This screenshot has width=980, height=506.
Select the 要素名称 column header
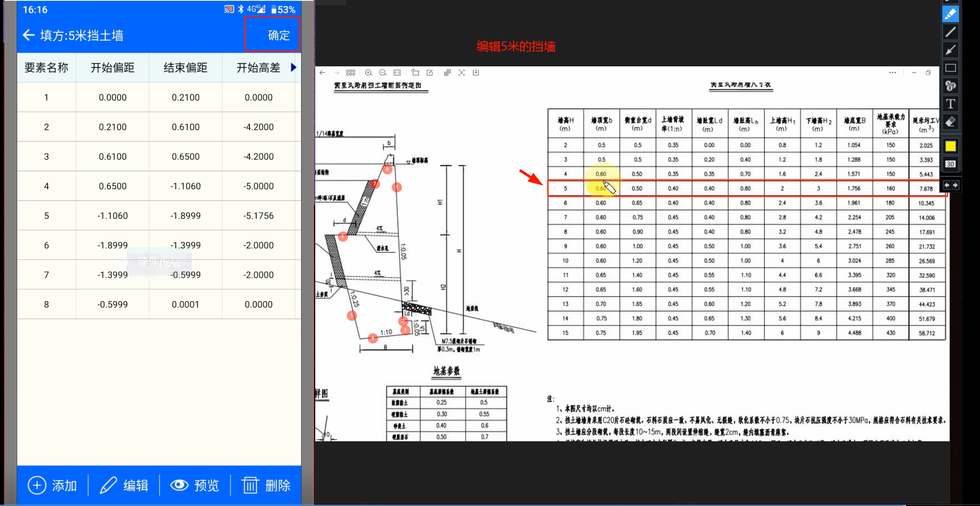46,68
